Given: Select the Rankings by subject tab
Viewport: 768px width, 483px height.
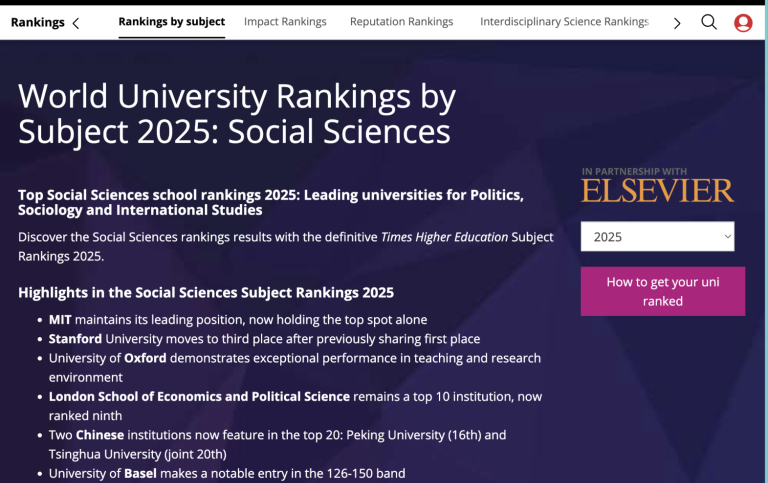Looking at the screenshot, I should click(172, 21).
